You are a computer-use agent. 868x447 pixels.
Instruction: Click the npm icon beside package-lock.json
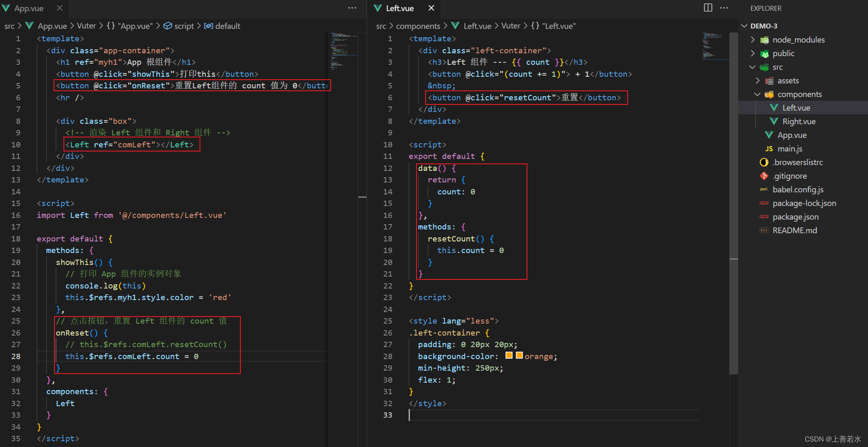coord(764,203)
